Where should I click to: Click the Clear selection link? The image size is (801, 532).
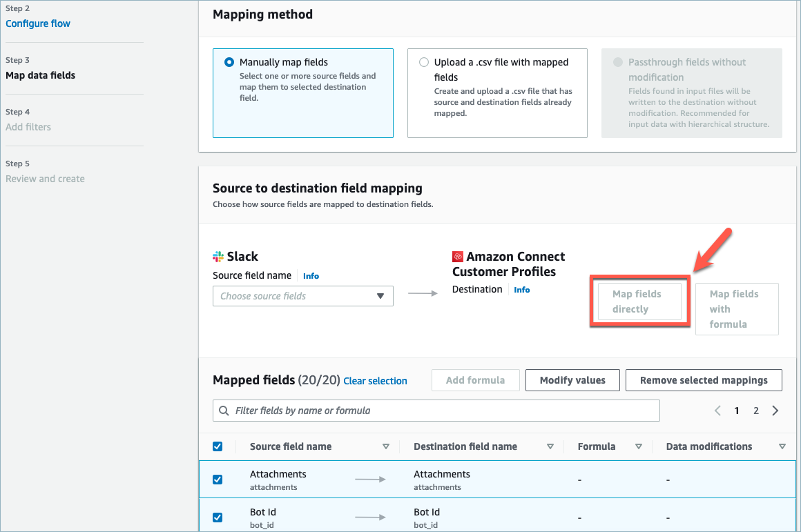pos(375,381)
